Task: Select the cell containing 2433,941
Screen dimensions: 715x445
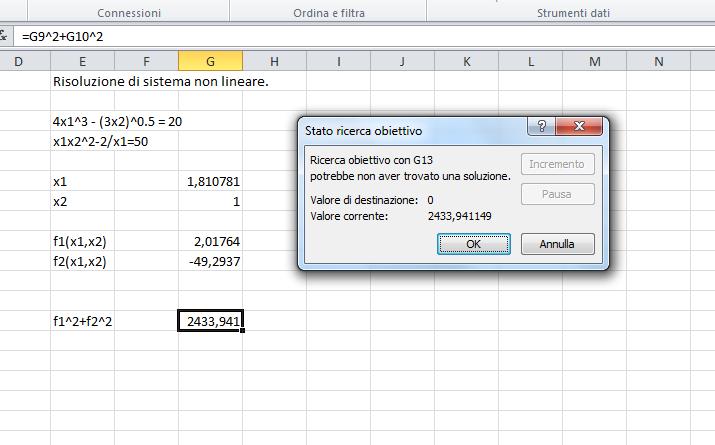Action: click(210, 321)
